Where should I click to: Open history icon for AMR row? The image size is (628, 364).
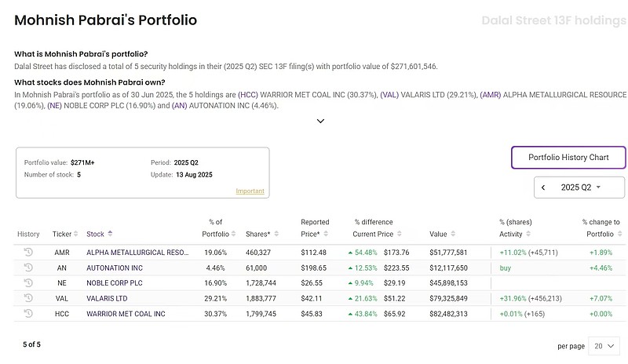pyautogui.click(x=28, y=253)
